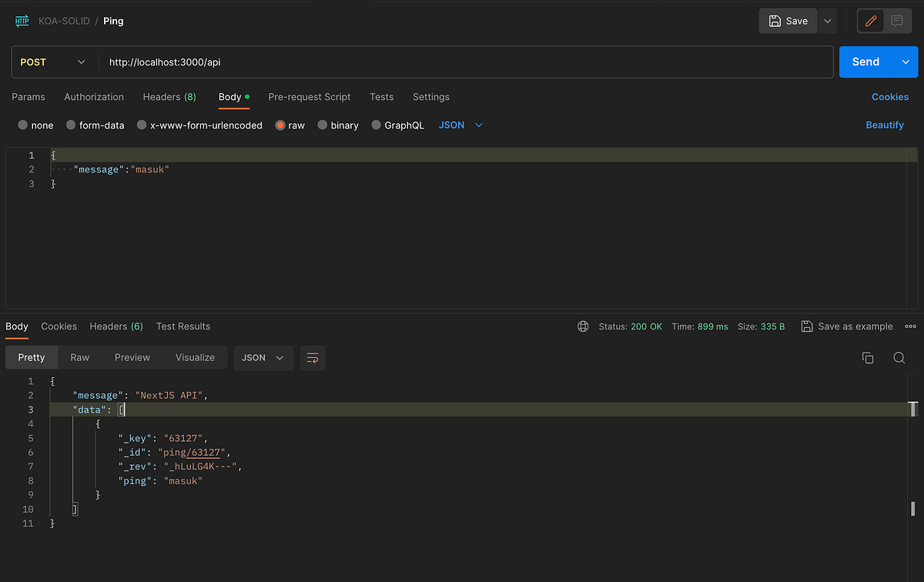Open the POST method dropdown
The width and height of the screenshot is (924, 582).
pyautogui.click(x=54, y=62)
